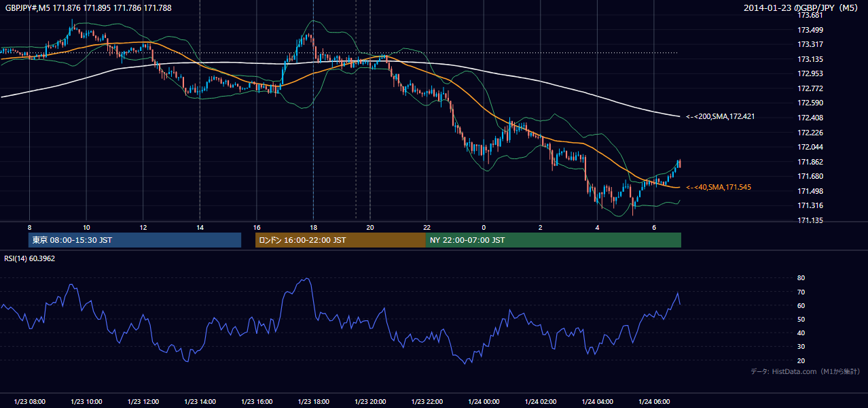Click hour 4 under the price chart

[597, 226]
